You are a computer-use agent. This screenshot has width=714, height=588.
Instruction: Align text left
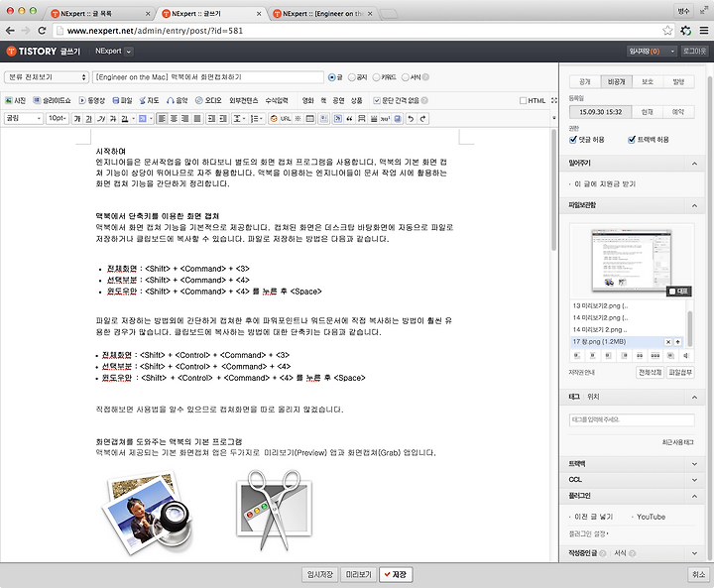click(x=162, y=119)
